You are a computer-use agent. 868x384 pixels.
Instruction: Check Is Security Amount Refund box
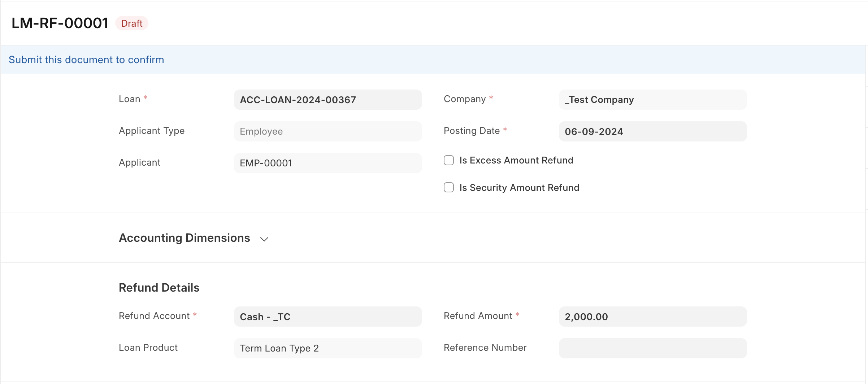point(449,187)
